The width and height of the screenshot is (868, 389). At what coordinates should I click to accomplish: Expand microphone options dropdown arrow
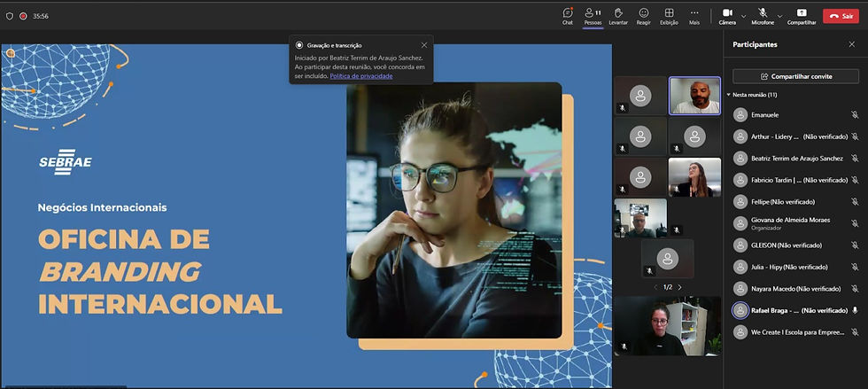coord(779,16)
